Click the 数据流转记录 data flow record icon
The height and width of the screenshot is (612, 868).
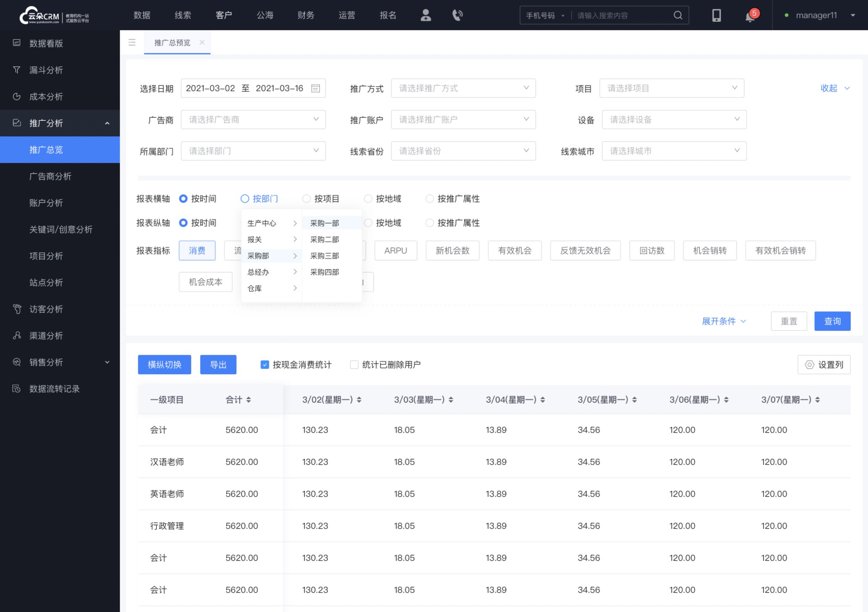tap(17, 389)
